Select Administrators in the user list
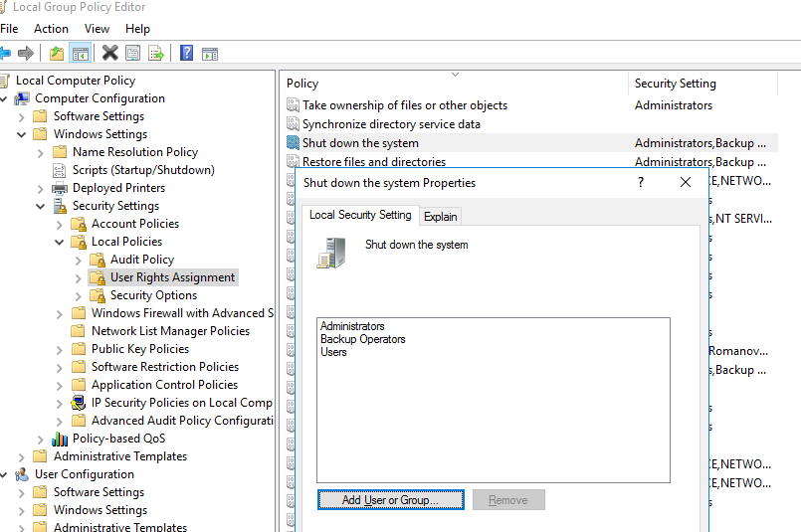Screen dimensions: 801x532 click(x=352, y=326)
